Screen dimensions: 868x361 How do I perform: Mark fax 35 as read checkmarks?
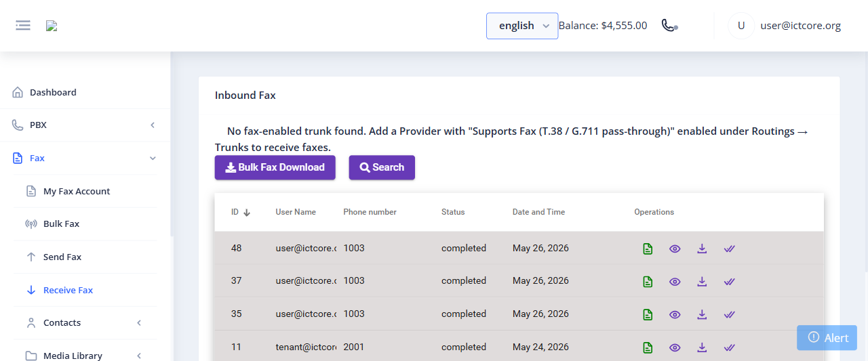[x=729, y=314]
